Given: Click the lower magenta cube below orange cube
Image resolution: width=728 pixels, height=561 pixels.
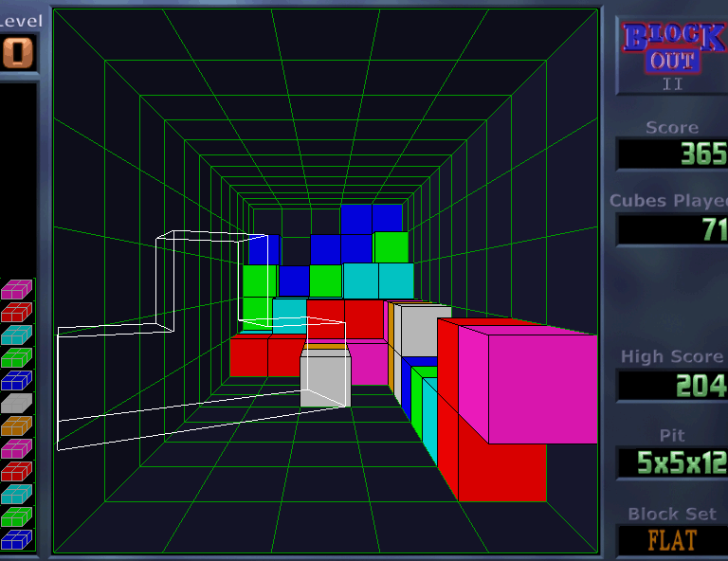Looking at the screenshot, I should (x=18, y=448).
